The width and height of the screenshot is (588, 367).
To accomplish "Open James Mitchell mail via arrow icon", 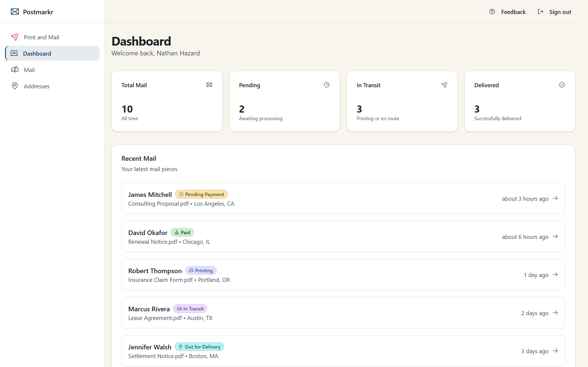I will click(x=555, y=198).
